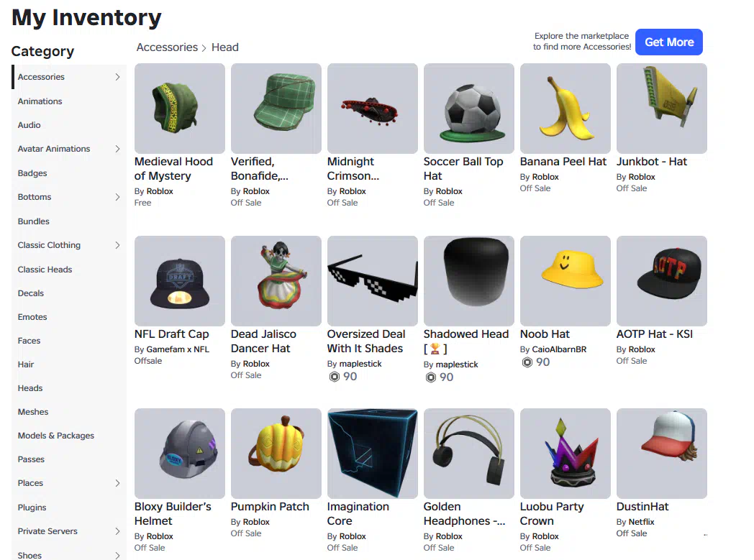
Task: Expand the Avatar Animations submenu arrow
Action: [x=117, y=149]
